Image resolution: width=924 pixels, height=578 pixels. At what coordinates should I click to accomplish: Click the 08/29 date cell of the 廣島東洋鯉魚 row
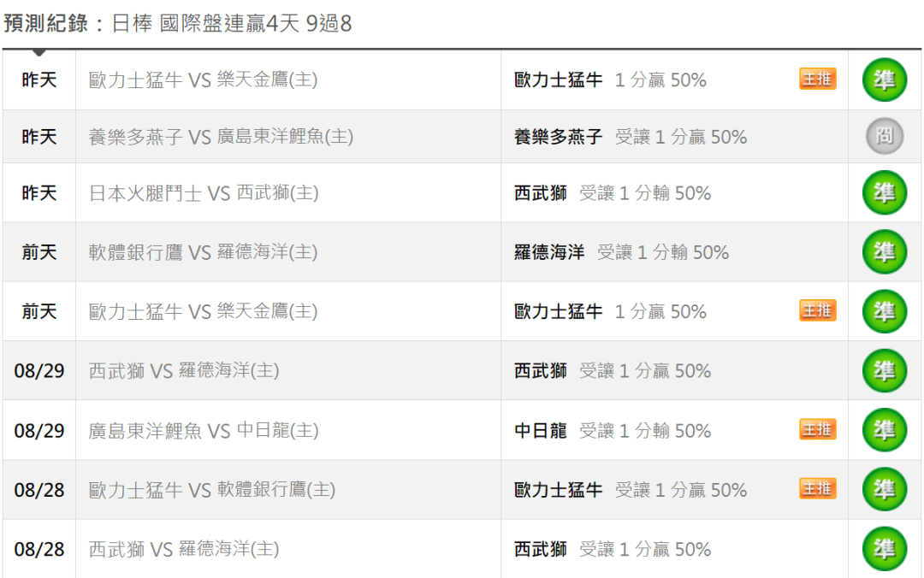click(x=38, y=431)
